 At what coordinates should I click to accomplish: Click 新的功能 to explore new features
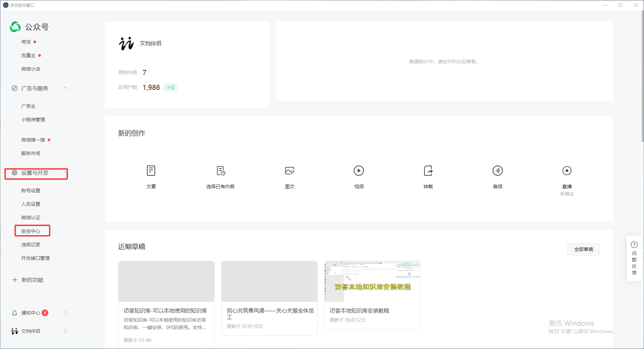(x=39, y=280)
